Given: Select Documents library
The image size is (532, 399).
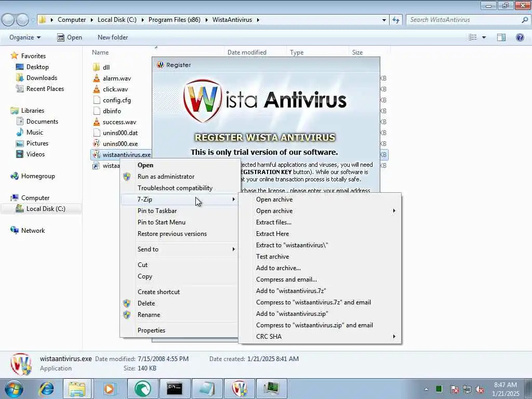Looking at the screenshot, I should tap(42, 122).
